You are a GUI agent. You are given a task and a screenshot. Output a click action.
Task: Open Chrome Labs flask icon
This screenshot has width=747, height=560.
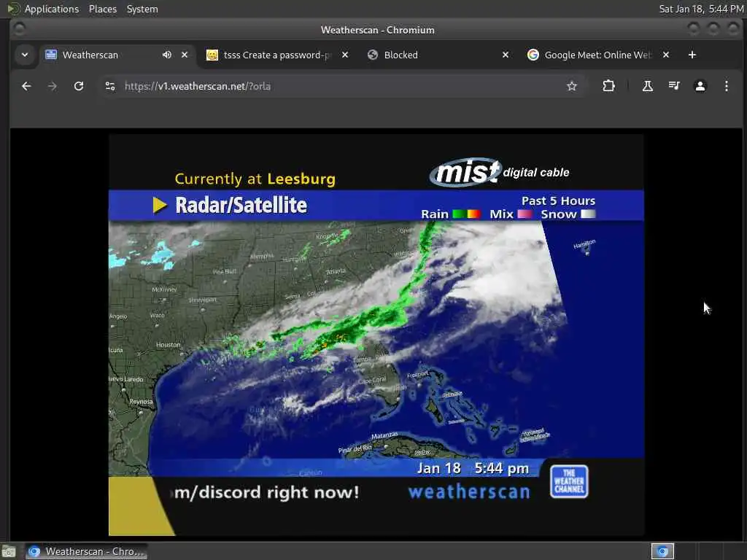[648, 86]
